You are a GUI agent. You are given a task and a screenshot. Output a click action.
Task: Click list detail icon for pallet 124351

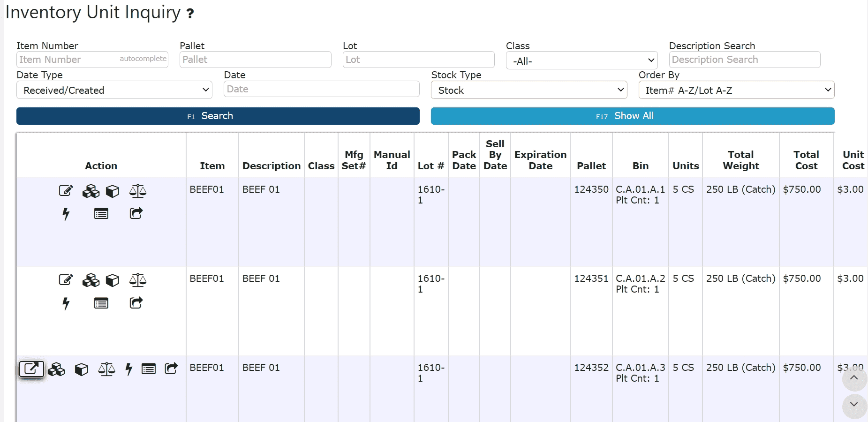click(101, 303)
